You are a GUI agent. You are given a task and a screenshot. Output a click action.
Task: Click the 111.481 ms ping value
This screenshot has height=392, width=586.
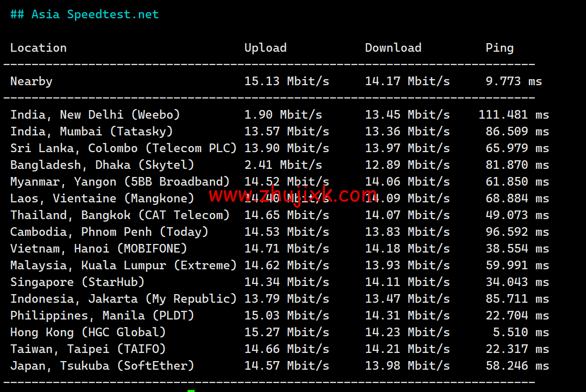point(514,115)
